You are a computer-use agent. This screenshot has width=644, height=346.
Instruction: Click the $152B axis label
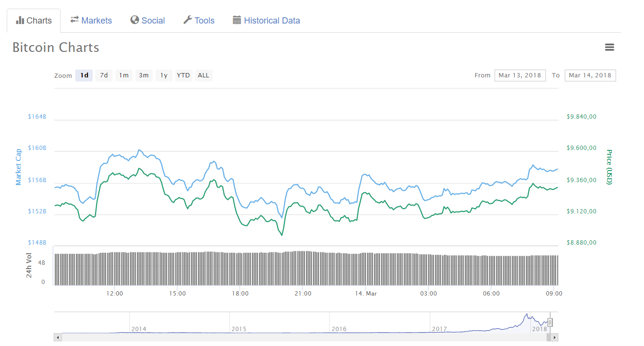click(37, 211)
